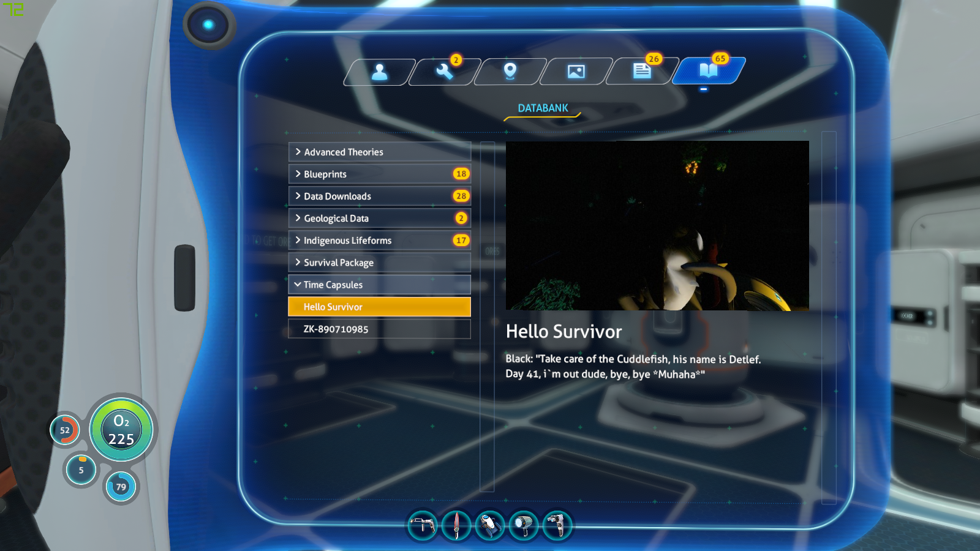Click the health gauge showing 52
Image resolution: width=980 pixels, height=551 pixels.
pyautogui.click(x=65, y=430)
